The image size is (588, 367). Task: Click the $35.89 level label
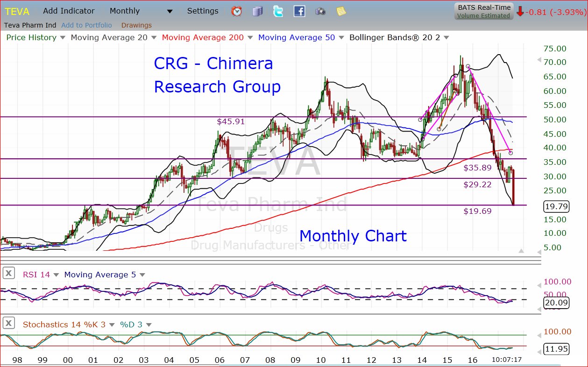[x=477, y=168]
